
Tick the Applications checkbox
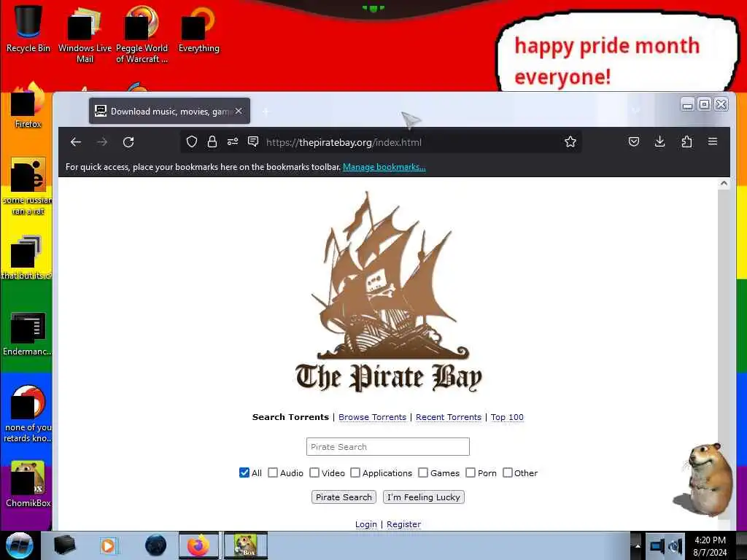tap(355, 472)
